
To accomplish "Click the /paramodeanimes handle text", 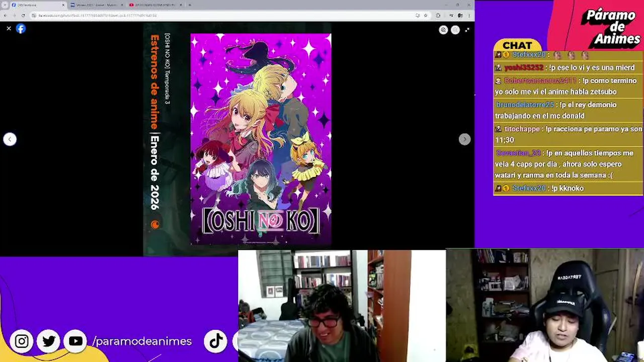I will coord(142,341).
